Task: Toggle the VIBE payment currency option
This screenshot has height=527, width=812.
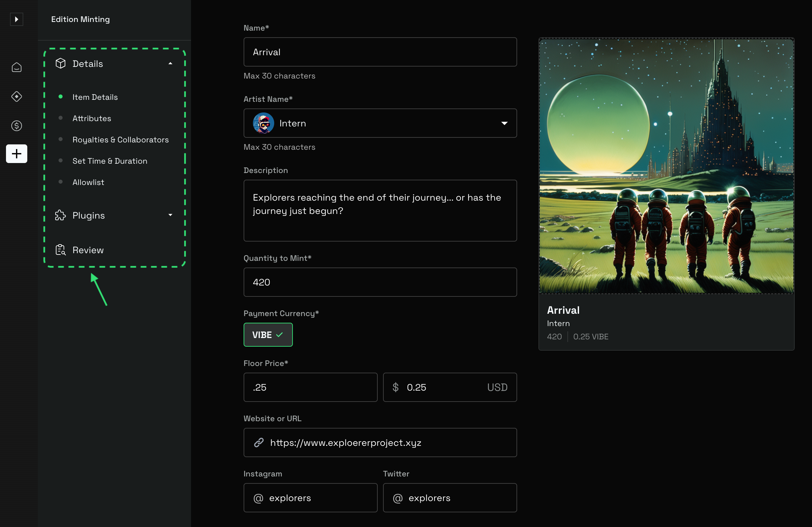Action: coord(268,335)
